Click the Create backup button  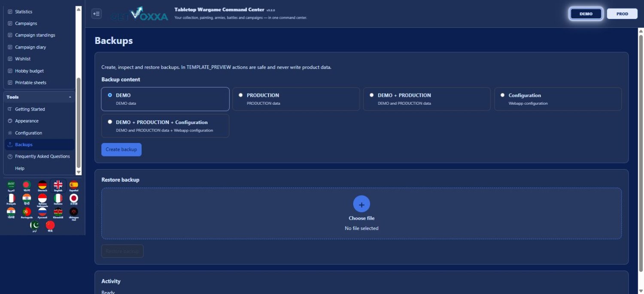[x=122, y=150]
